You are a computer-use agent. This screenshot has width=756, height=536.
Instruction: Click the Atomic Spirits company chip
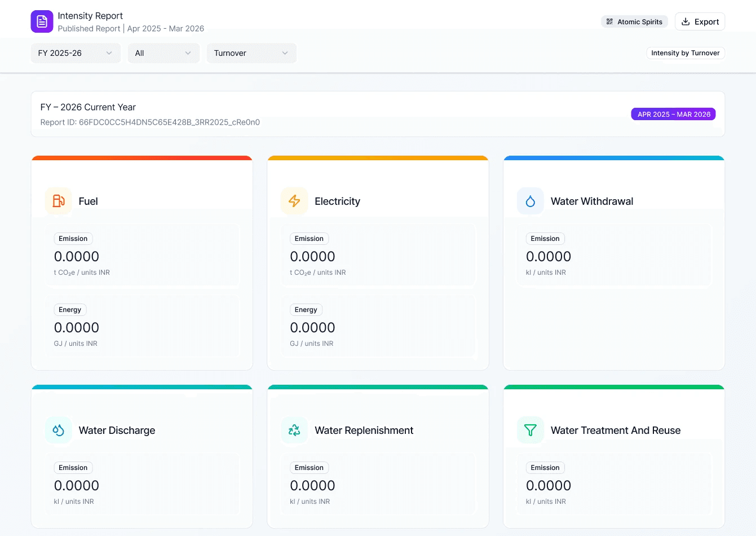(634, 21)
